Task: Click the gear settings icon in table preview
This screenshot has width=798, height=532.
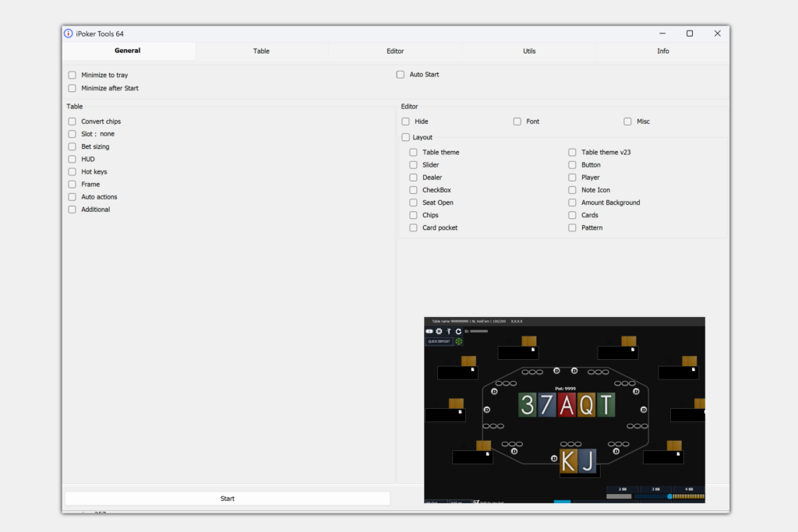Action: pos(440,331)
